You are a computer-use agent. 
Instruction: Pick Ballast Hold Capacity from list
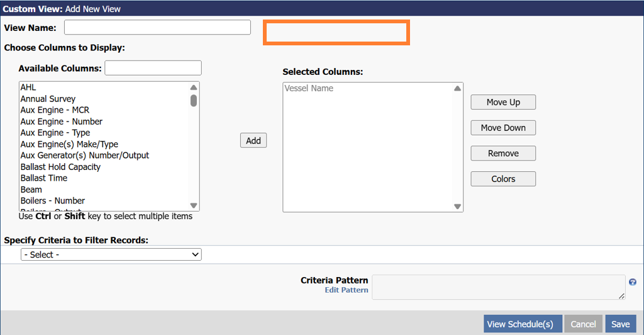click(60, 167)
